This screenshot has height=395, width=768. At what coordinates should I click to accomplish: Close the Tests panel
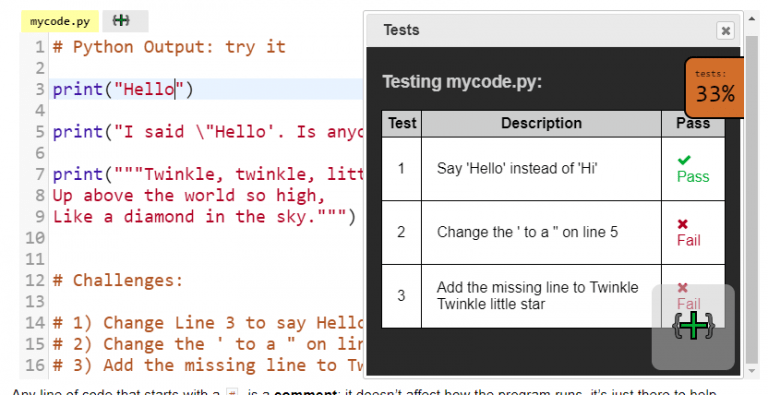pos(725,30)
